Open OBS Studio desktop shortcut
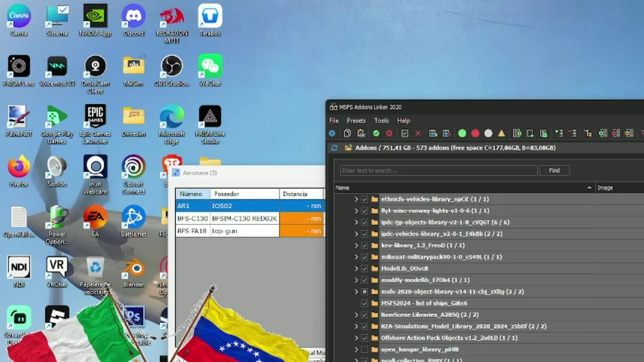 coord(172,70)
